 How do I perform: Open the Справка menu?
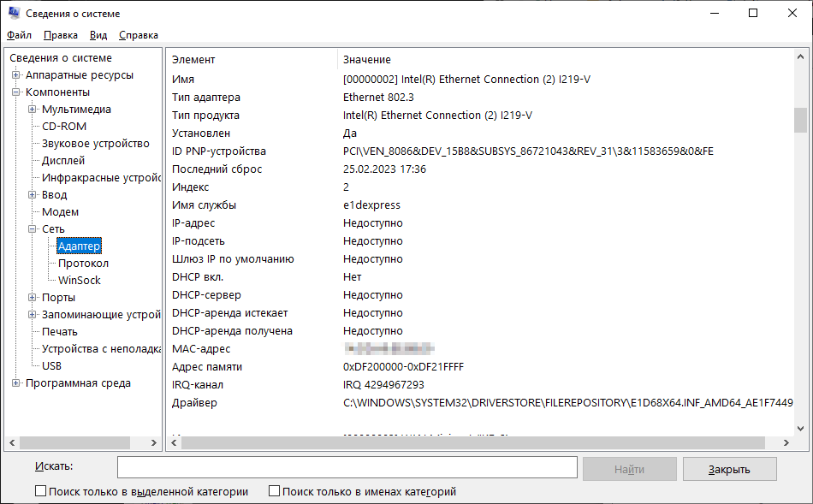(x=138, y=35)
